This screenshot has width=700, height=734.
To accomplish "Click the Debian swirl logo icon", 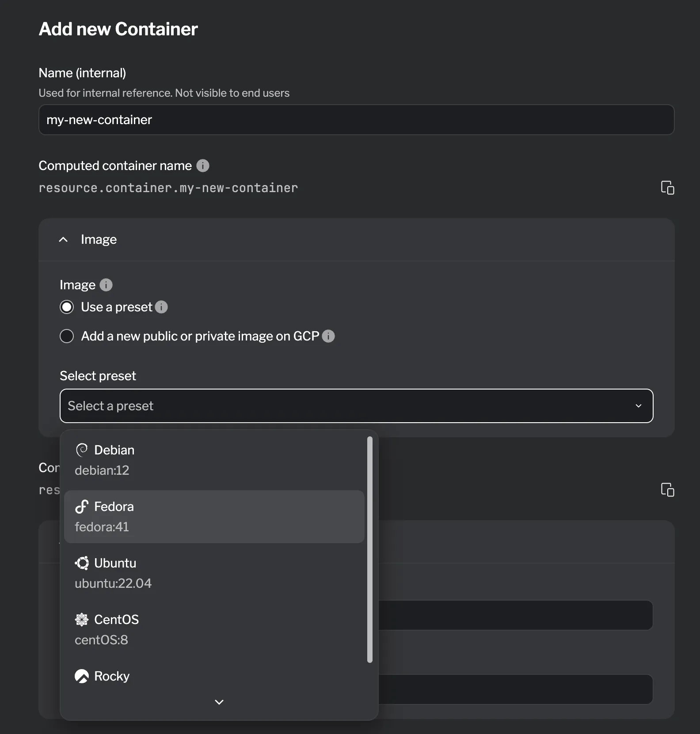I will point(82,450).
